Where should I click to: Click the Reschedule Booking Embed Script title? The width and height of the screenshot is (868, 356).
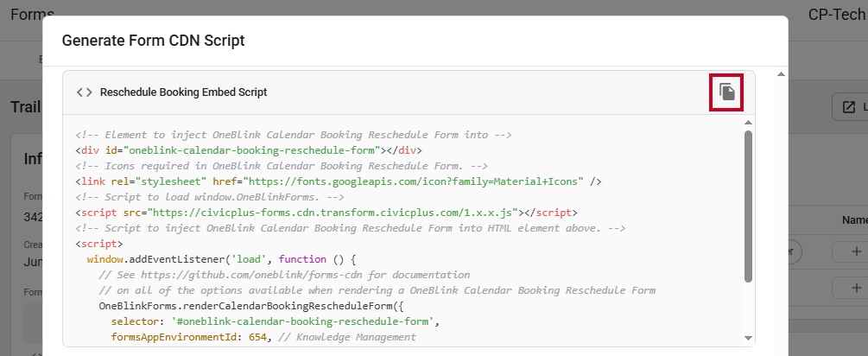[x=183, y=92]
